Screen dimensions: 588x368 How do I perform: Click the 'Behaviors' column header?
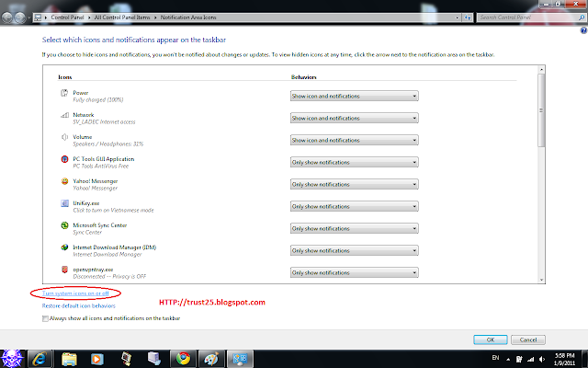(x=304, y=77)
